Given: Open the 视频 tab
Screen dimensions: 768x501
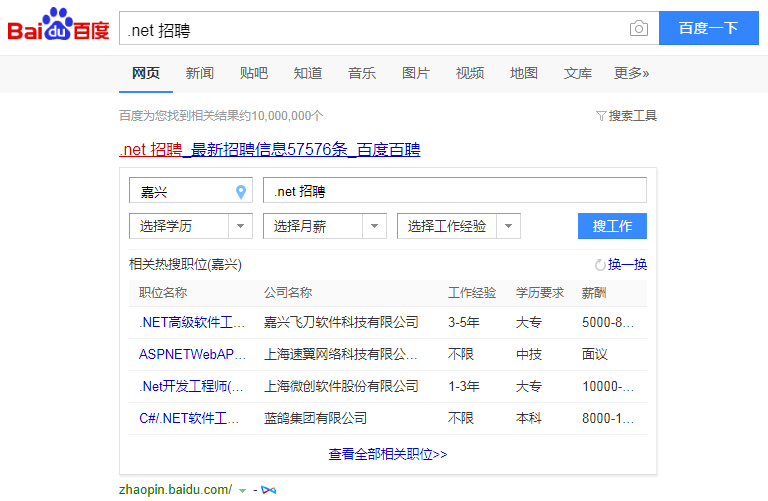Looking at the screenshot, I should pos(470,73).
